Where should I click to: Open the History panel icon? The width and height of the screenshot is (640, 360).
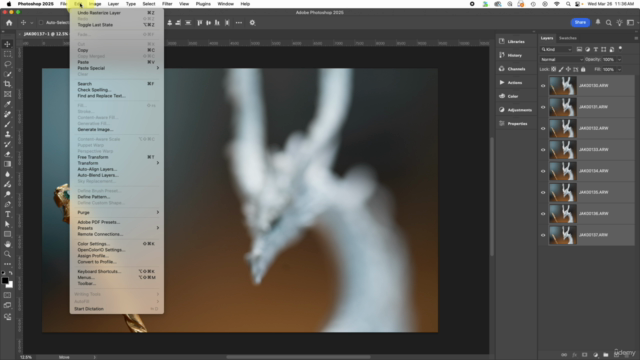tap(502, 55)
